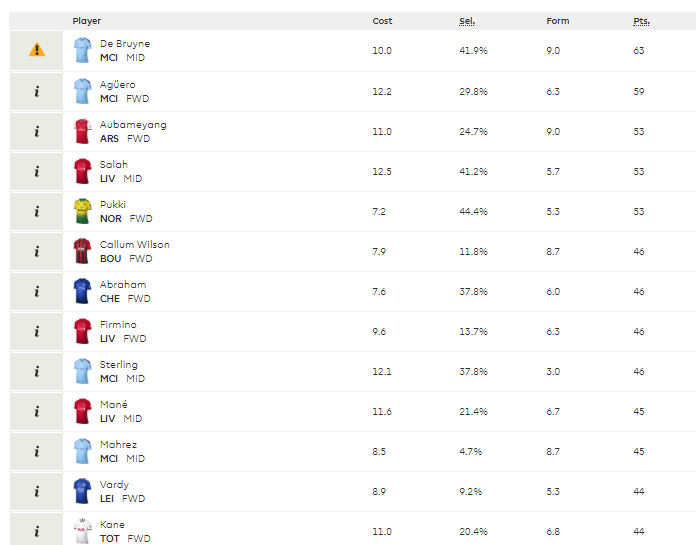Select the Mané player row name
Viewport: 696px width, 545px height.
(114, 404)
